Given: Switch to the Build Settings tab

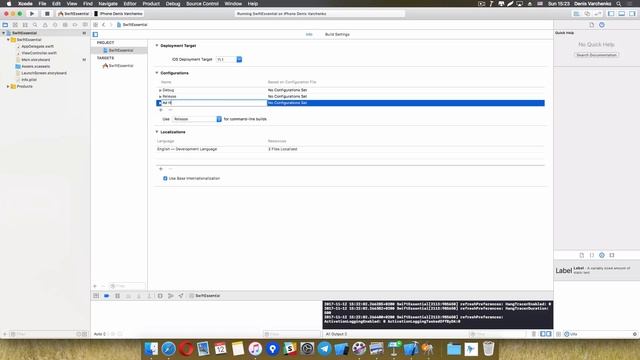Looking at the screenshot, I should pos(337,35).
